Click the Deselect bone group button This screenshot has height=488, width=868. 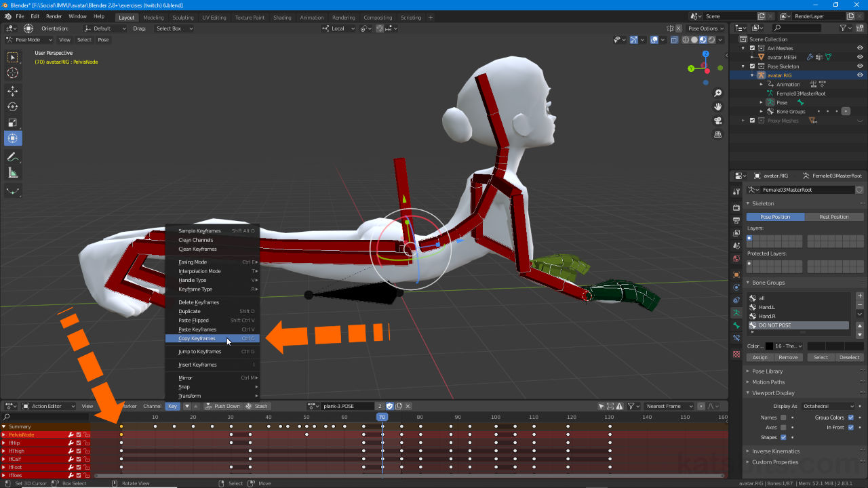coord(849,357)
